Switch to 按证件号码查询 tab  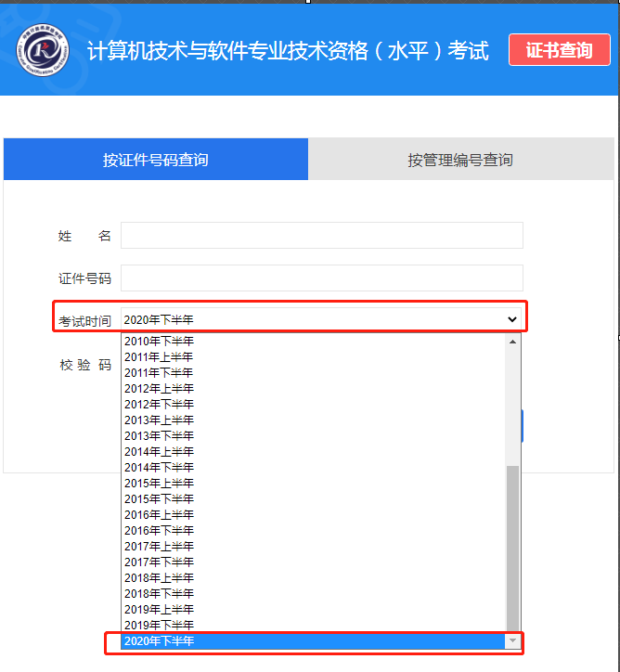pos(155,160)
